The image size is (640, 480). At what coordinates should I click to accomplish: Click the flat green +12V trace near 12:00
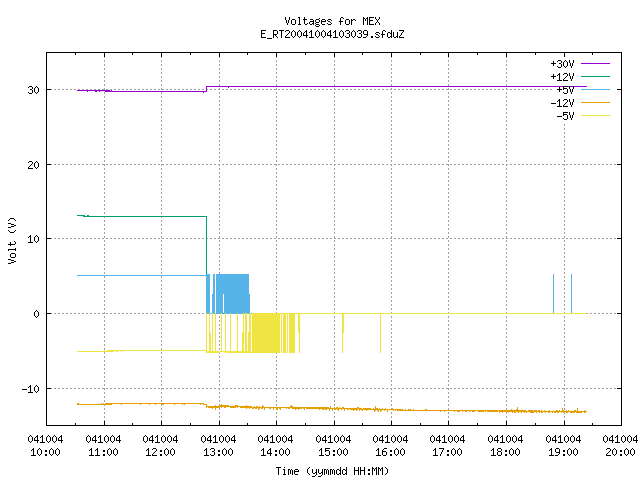pos(162,216)
